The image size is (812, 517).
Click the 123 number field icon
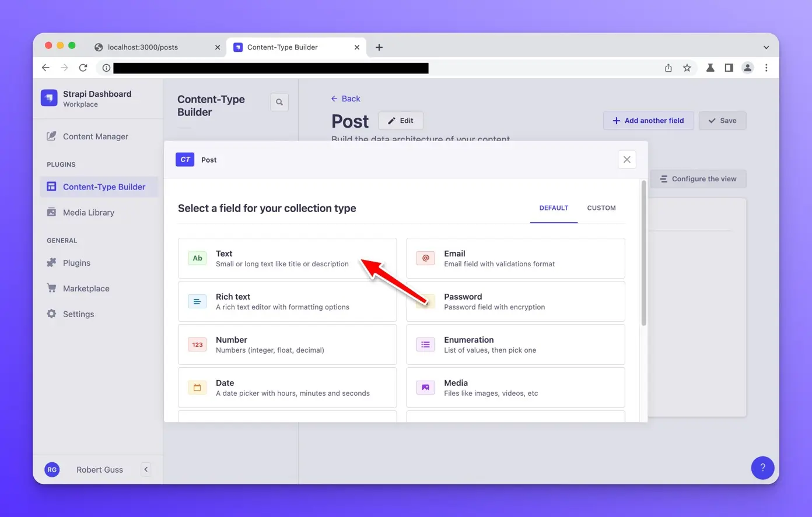click(x=197, y=344)
